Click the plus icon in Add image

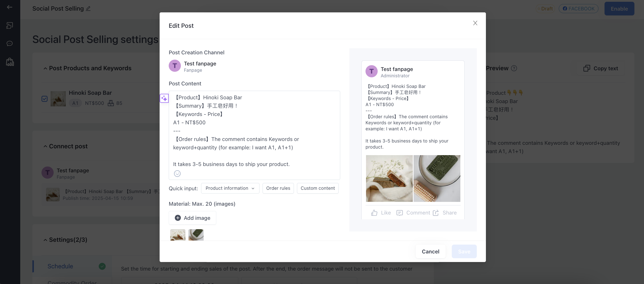[x=178, y=218]
